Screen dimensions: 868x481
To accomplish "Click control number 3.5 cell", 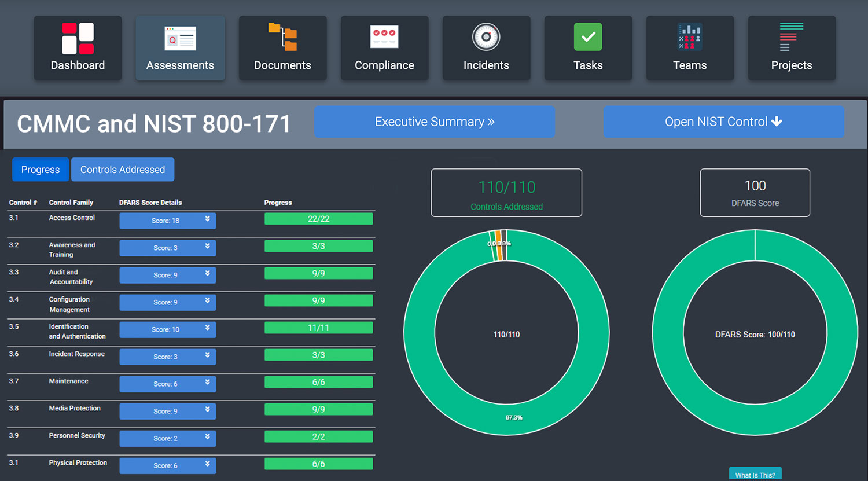I will 14,326.
